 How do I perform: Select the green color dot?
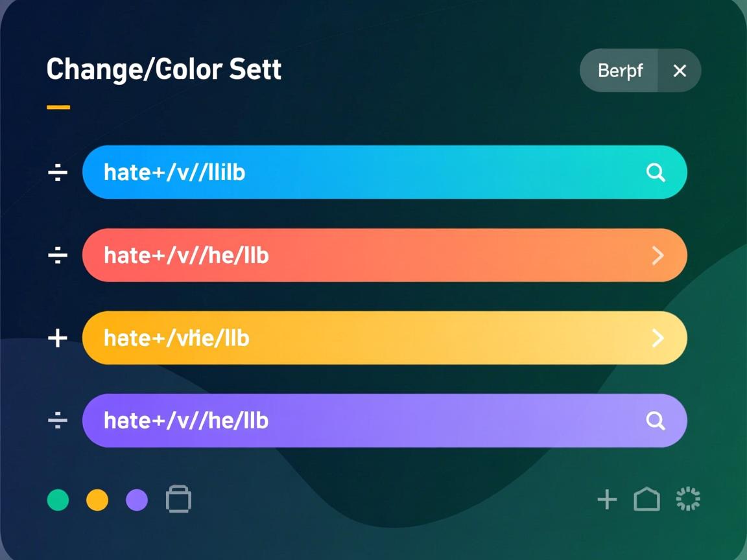(58, 500)
